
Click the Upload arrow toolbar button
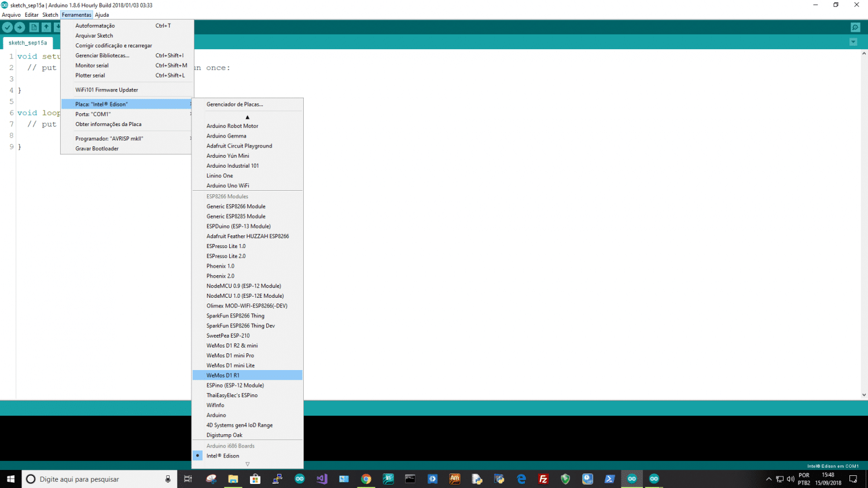point(20,27)
